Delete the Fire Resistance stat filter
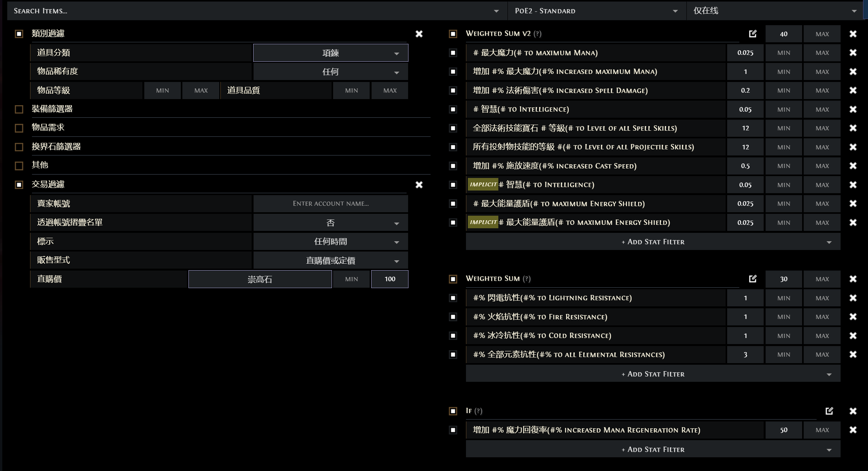 pyautogui.click(x=853, y=317)
